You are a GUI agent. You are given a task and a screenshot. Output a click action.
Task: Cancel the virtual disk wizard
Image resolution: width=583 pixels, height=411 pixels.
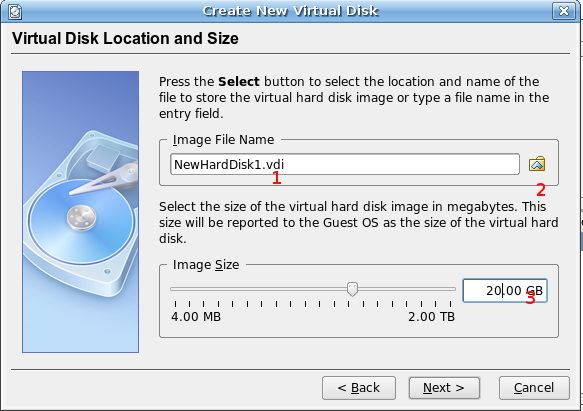[534, 388]
